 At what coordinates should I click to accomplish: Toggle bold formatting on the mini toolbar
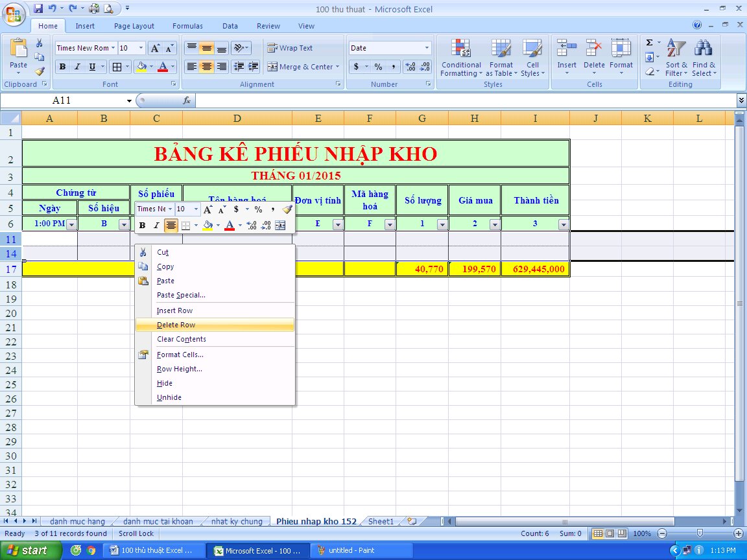(141, 225)
